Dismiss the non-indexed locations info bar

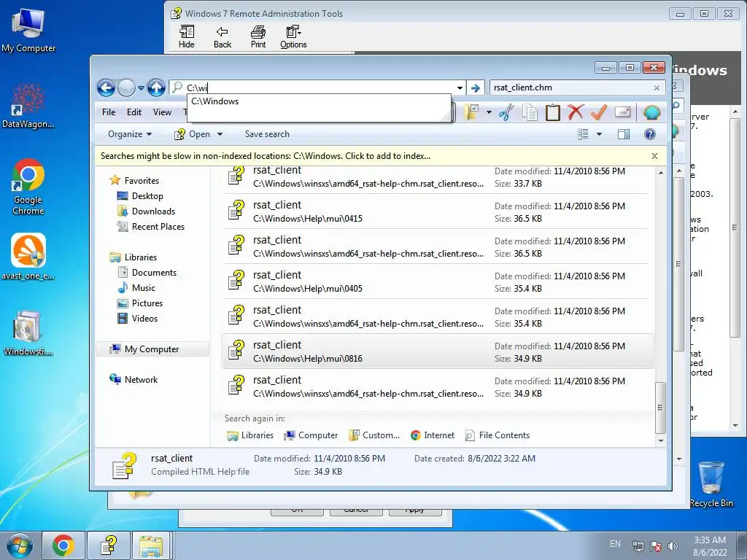654,156
